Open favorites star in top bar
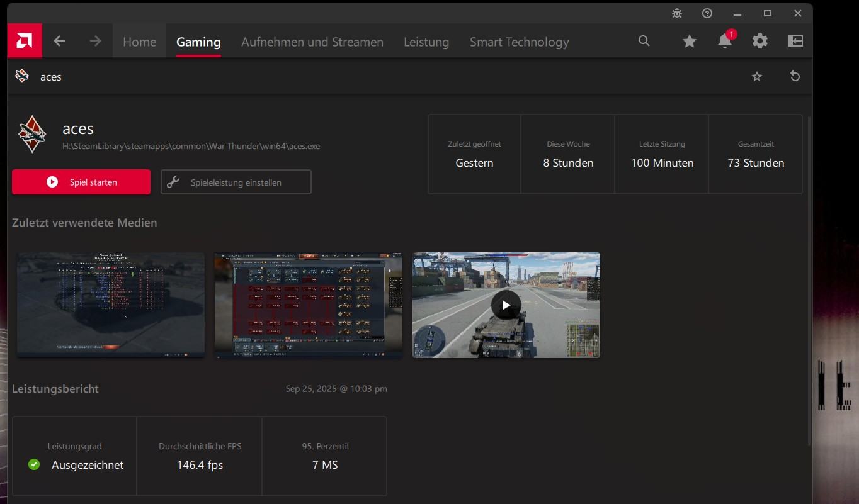859x504 pixels. 690,42
